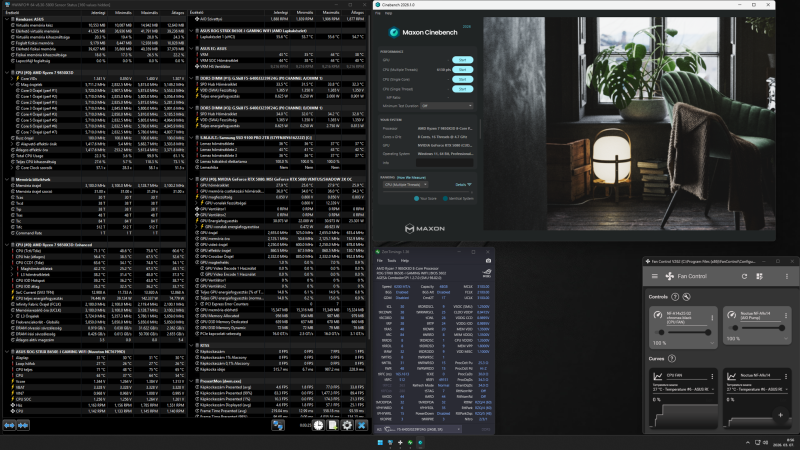Open HWiNFO remote network connection icon
800x450 pixels.
(278, 425)
